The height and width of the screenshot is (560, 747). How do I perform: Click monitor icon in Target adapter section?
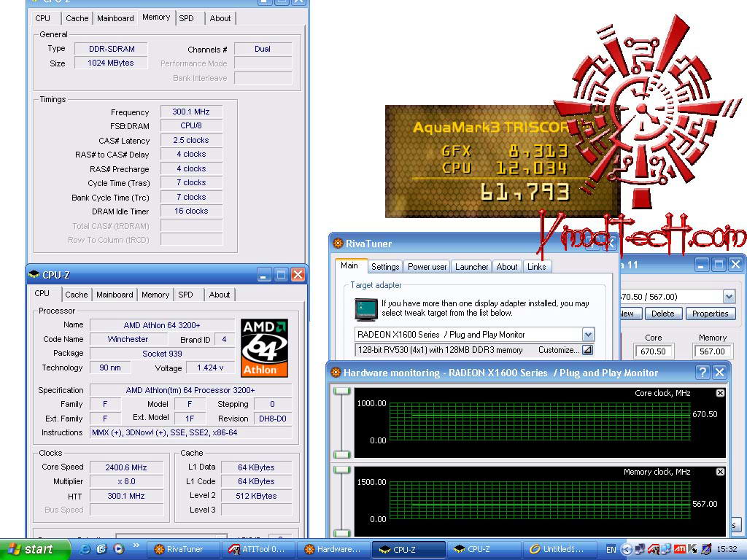366,308
